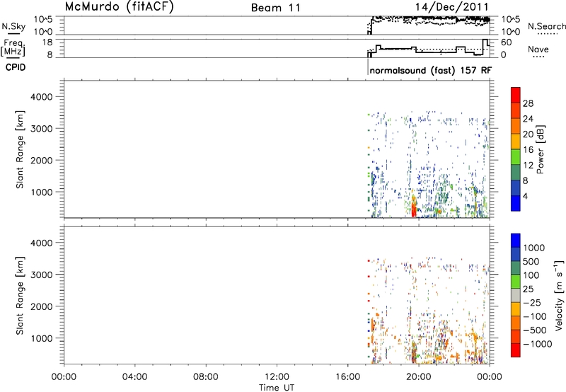The height and width of the screenshot is (392, 566).
Task: Pick the light green 12–16 dB Power segment
Action: pos(516,156)
